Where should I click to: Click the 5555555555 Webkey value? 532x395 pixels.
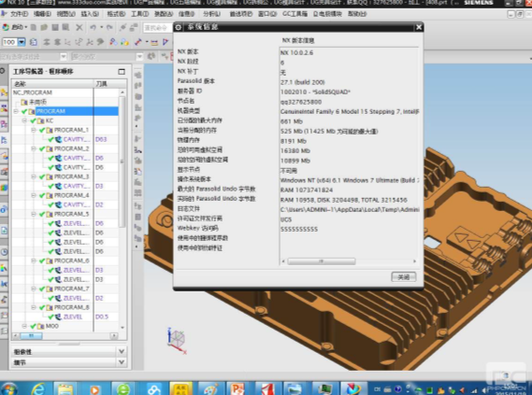pos(299,230)
